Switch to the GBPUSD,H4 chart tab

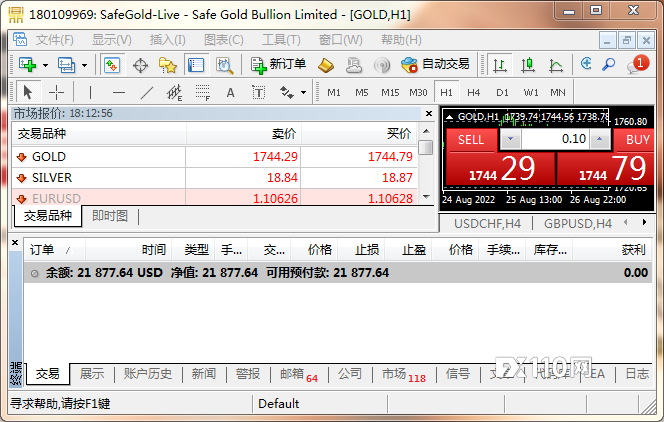pos(578,223)
